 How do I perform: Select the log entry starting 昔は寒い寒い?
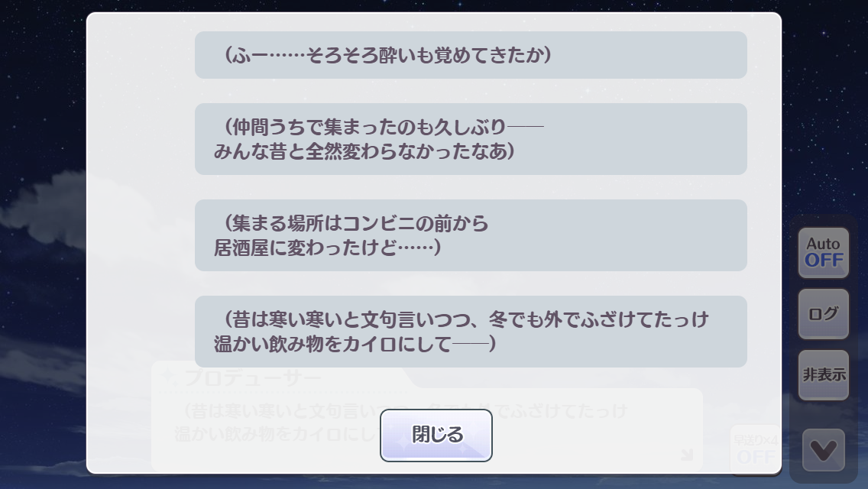[x=471, y=332]
